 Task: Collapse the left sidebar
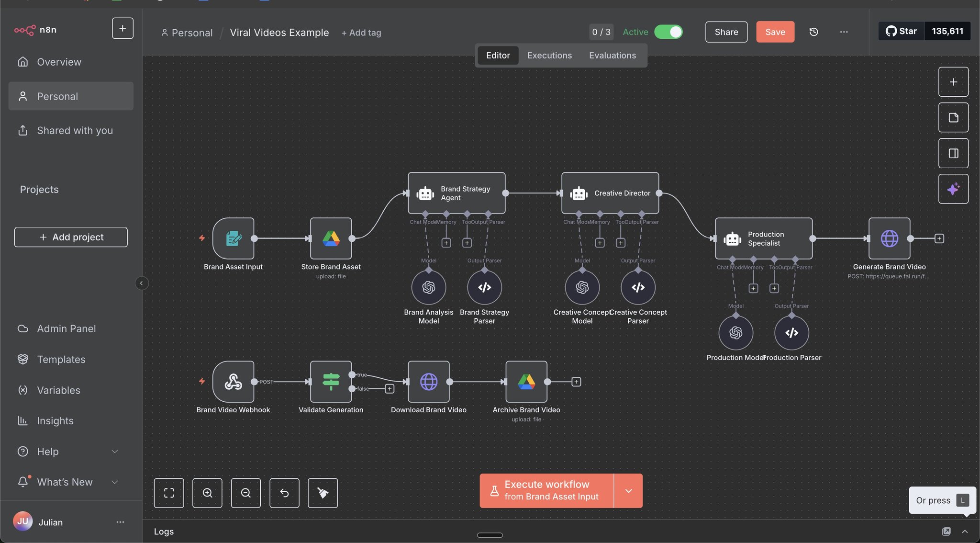coord(142,283)
